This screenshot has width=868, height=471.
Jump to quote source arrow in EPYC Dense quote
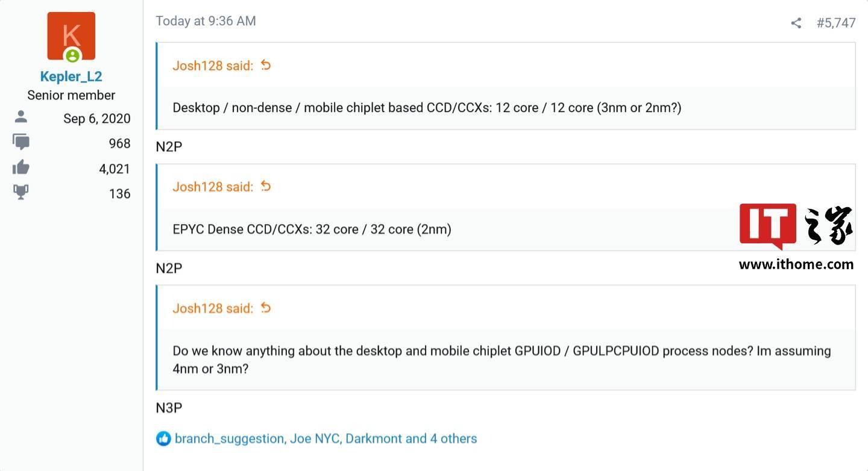pyautogui.click(x=266, y=186)
